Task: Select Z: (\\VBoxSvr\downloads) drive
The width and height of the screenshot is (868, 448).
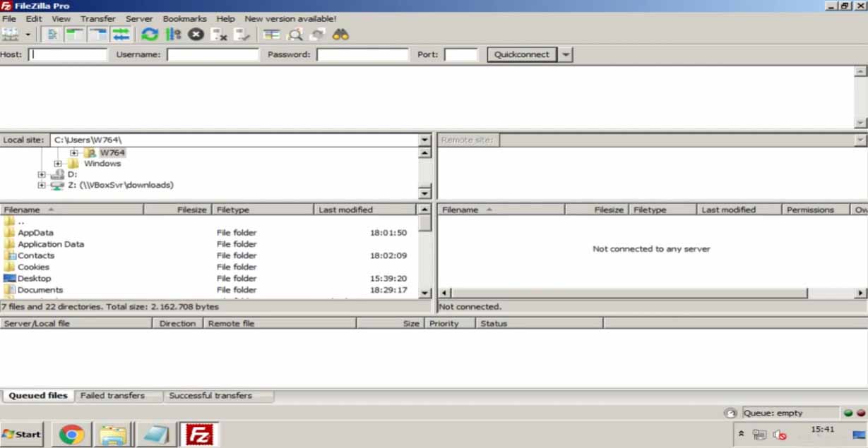Action: click(x=120, y=185)
